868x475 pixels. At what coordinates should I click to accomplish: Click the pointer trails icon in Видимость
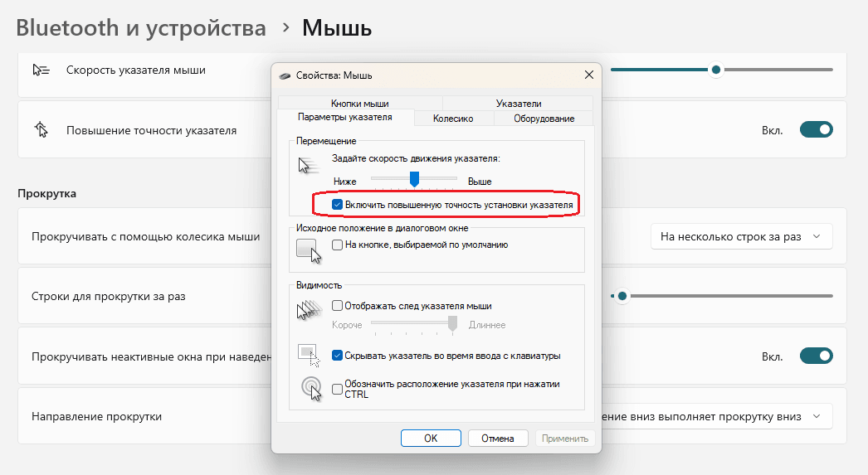click(x=310, y=310)
